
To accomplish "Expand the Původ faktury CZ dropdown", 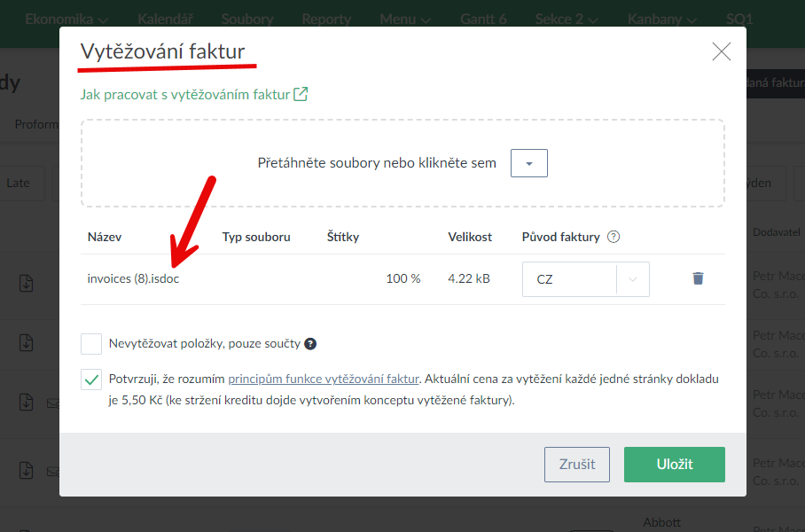I will click(632, 279).
